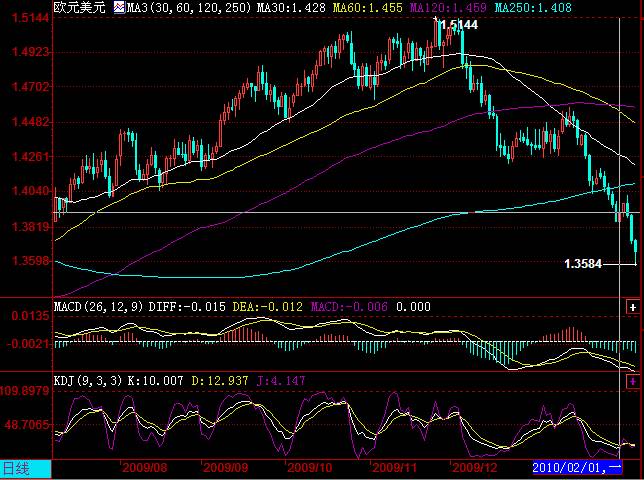The height and width of the screenshot is (480, 644).
Task: Click the DIFF:-0.015 value
Action: pos(187,307)
